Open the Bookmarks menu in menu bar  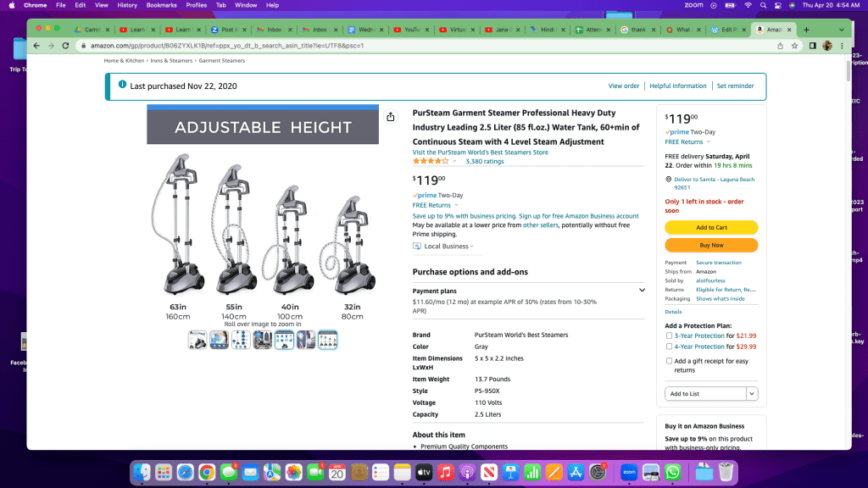point(161,5)
